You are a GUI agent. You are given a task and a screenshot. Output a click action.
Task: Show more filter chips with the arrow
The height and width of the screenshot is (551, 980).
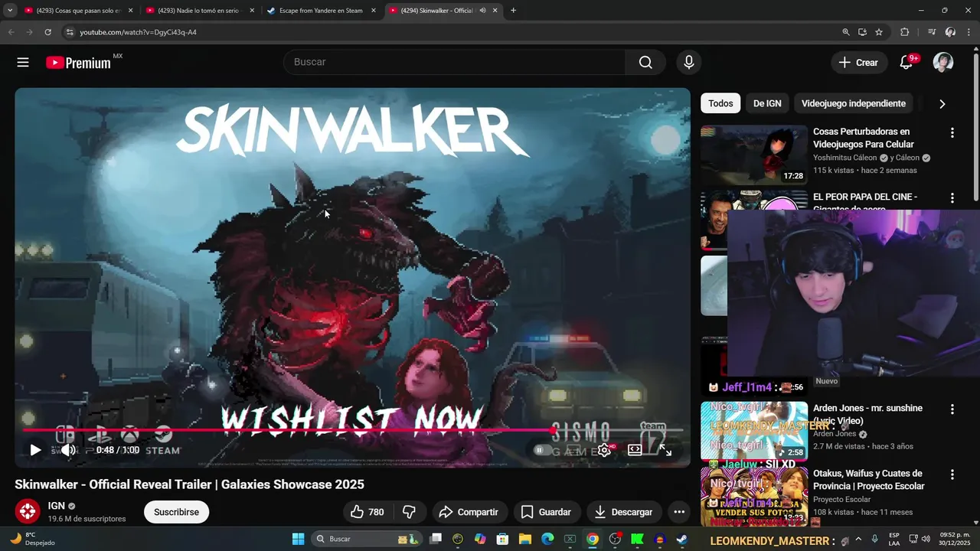(942, 104)
